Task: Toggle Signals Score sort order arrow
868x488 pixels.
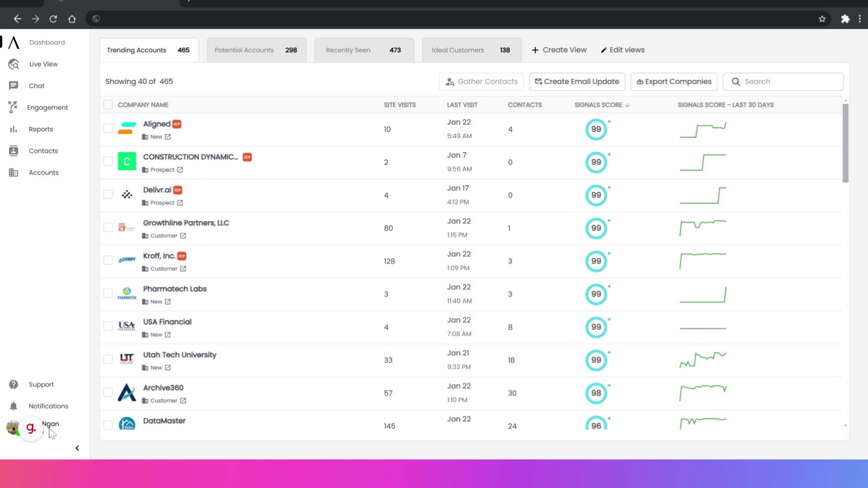Action: [627, 104]
